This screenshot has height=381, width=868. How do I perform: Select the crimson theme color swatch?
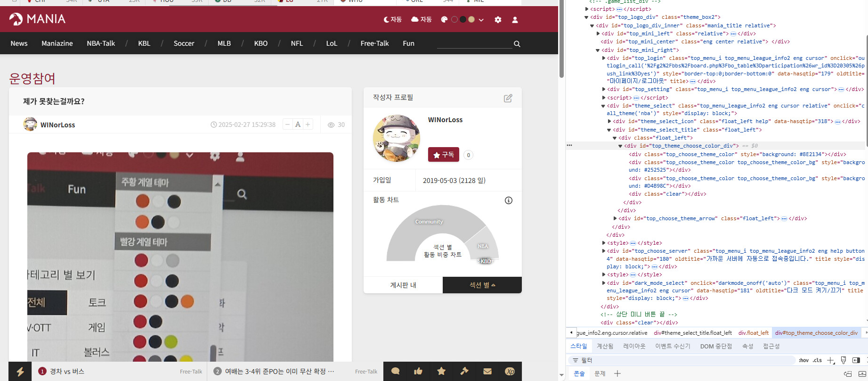coord(454,19)
